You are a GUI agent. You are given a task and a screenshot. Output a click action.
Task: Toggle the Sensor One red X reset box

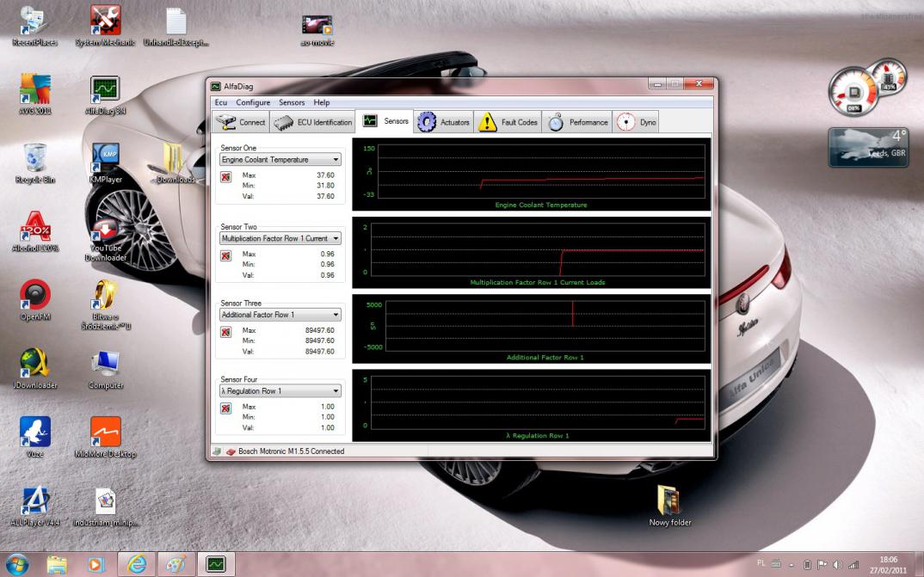click(225, 176)
